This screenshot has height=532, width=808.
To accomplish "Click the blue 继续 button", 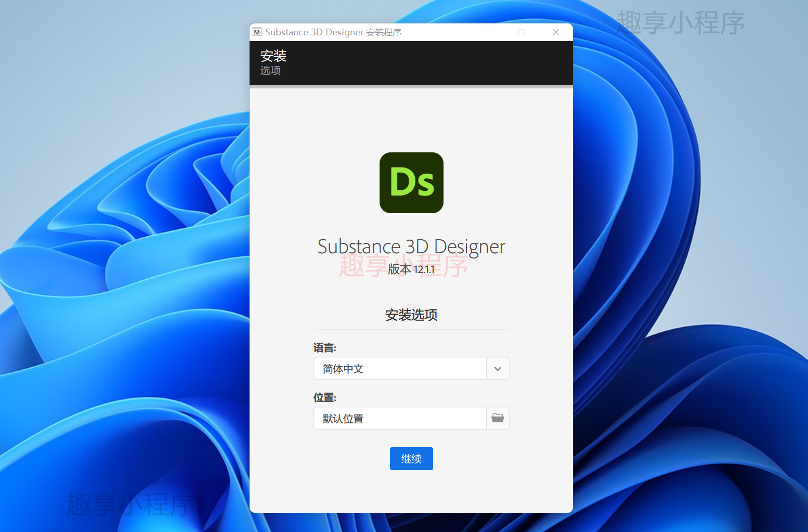I will (x=411, y=459).
